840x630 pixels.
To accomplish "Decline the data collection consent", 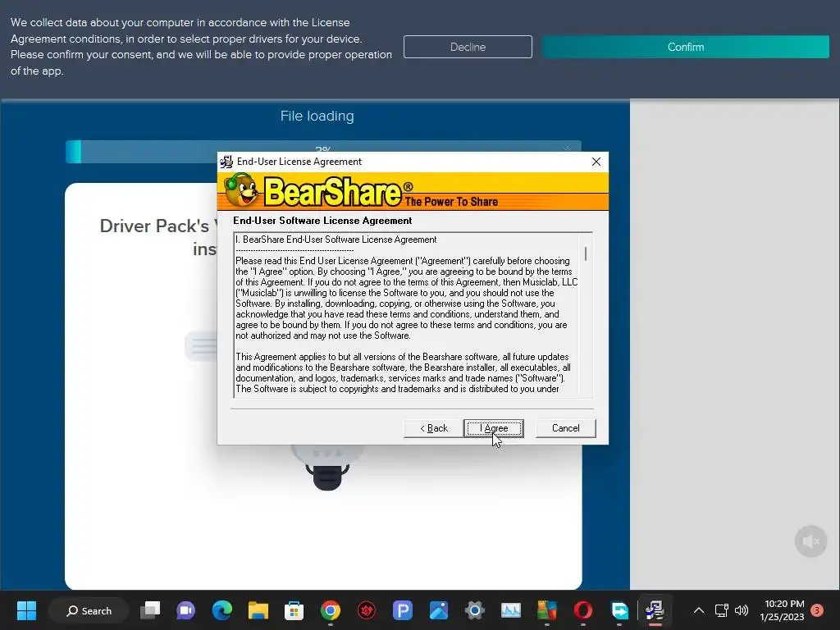I will (468, 47).
